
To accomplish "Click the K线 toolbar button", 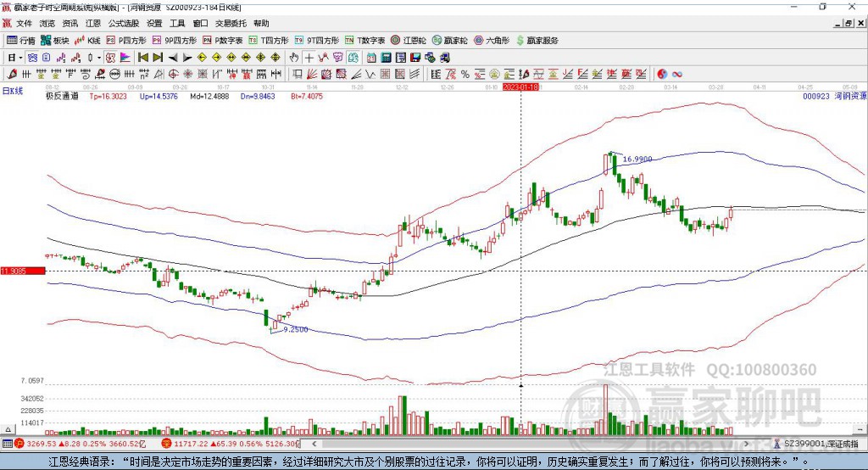I will tap(87, 41).
